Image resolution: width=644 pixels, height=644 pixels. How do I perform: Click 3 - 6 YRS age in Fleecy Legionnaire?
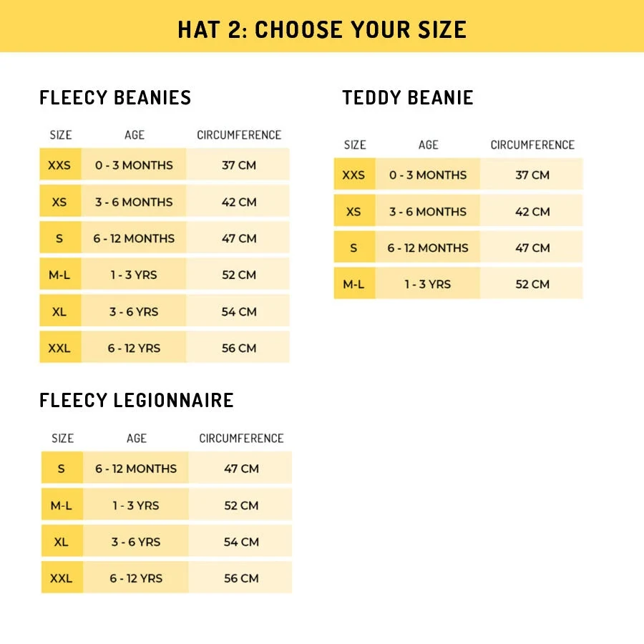[136, 542]
